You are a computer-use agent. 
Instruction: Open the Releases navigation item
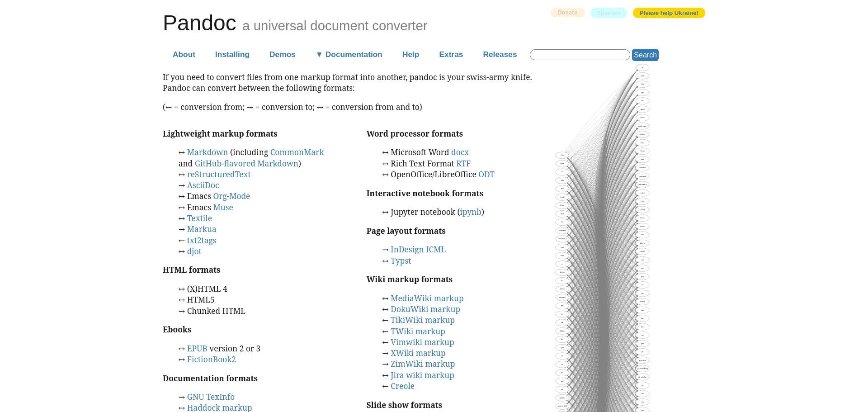500,54
